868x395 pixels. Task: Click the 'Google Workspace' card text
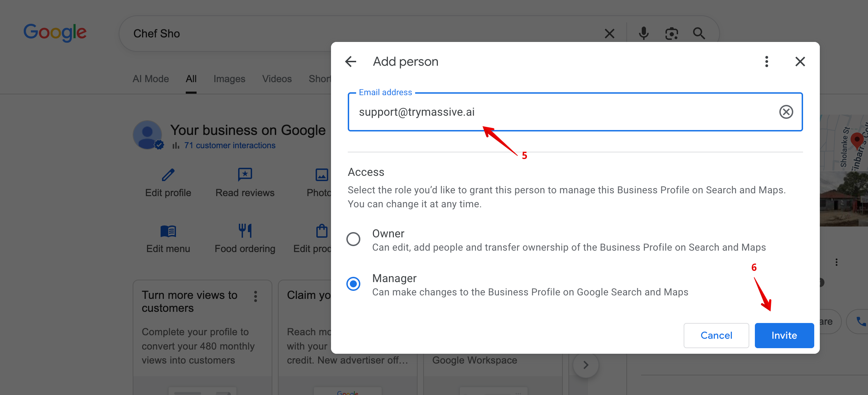(x=475, y=360)
